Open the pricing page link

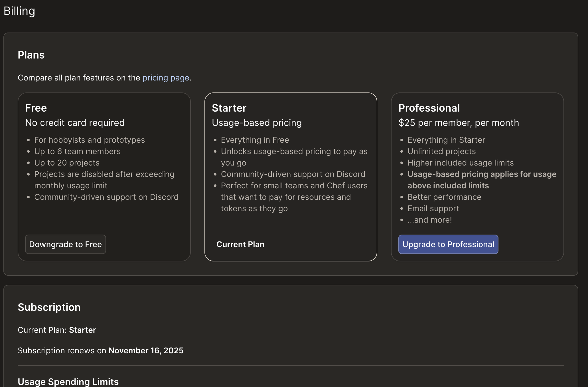pos(166,78)
